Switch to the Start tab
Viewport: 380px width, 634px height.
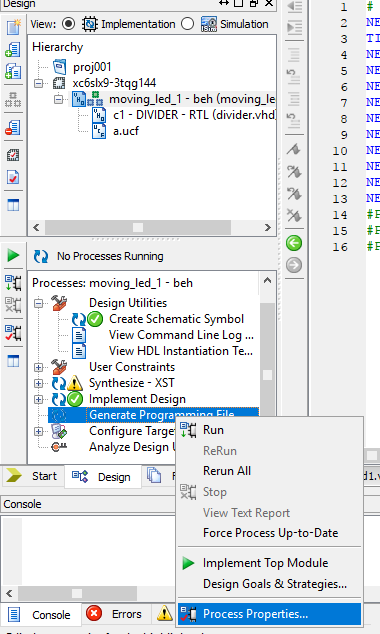point(32,476)
